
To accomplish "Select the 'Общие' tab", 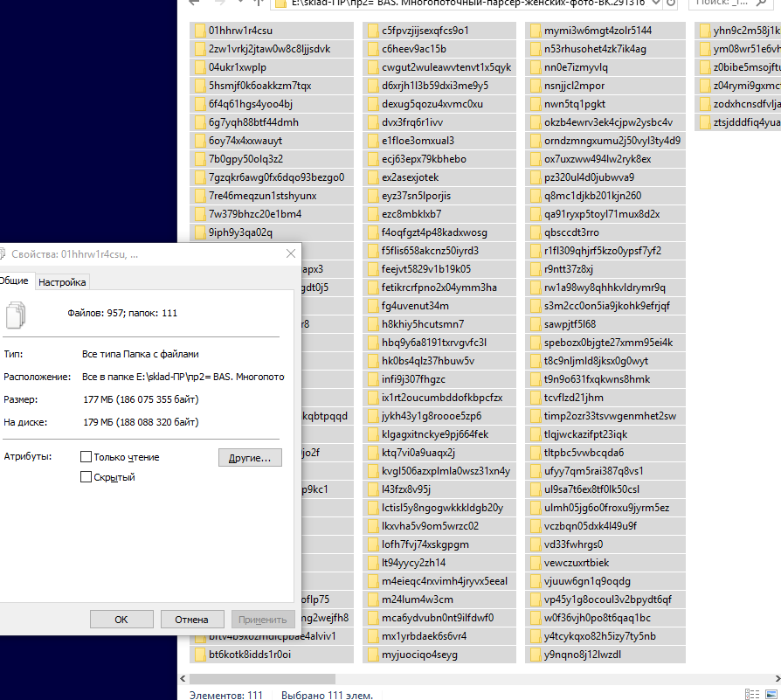I will coord(15,281).
